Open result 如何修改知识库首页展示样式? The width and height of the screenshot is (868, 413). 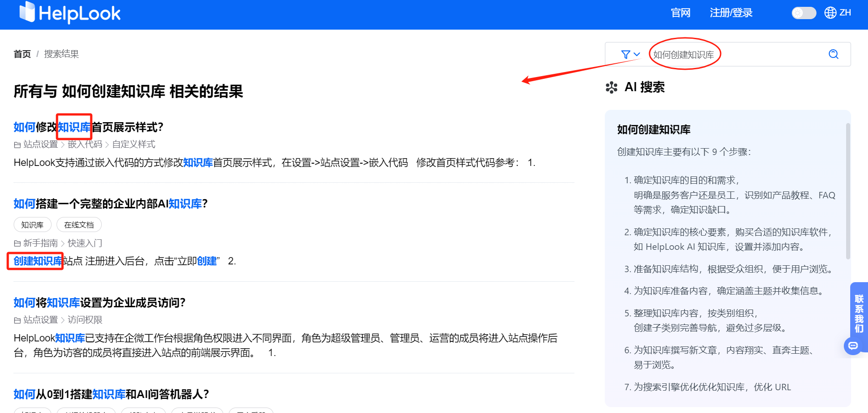88,127
